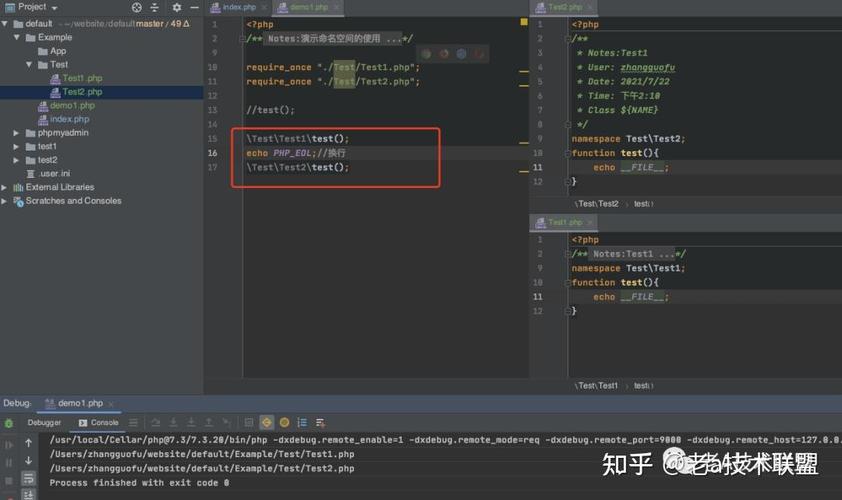Collapse the Test folder
The image size is (842, 500).
pyautogui.click(x=29, y=64)
